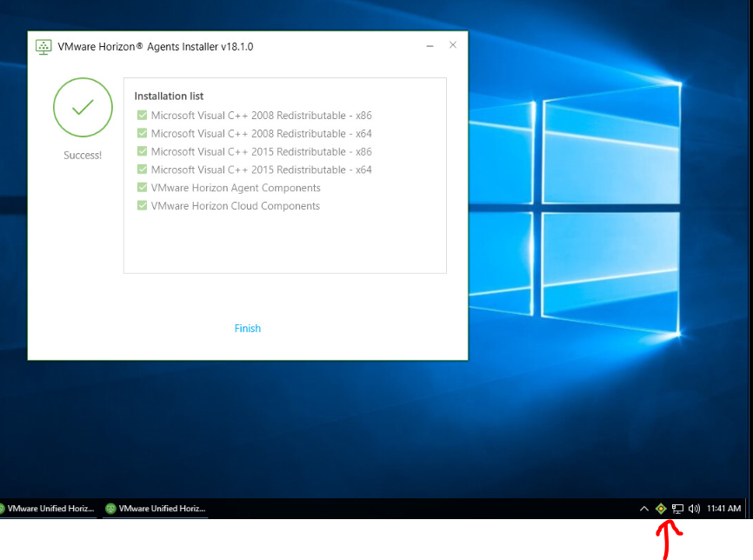753x560 pixels.
Task: Minimize the installer window
Action: pyautogui.click(x=430, y=45)
